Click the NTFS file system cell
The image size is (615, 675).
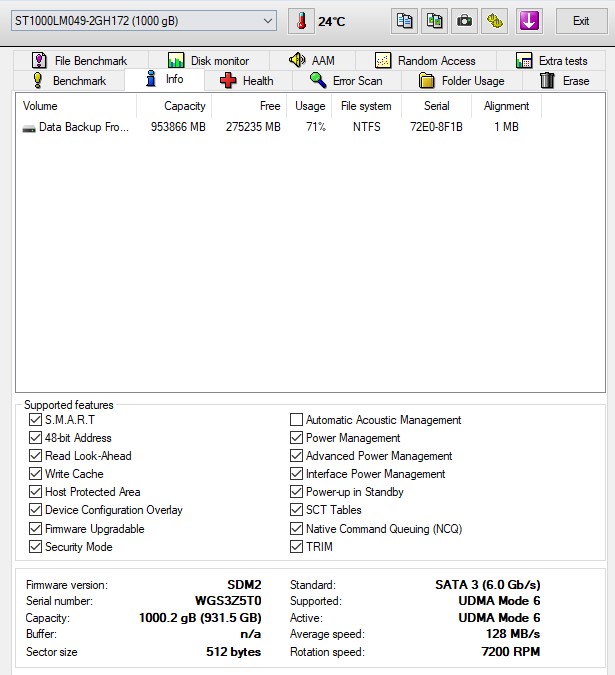pyautogui.click(x=366, y=127)
